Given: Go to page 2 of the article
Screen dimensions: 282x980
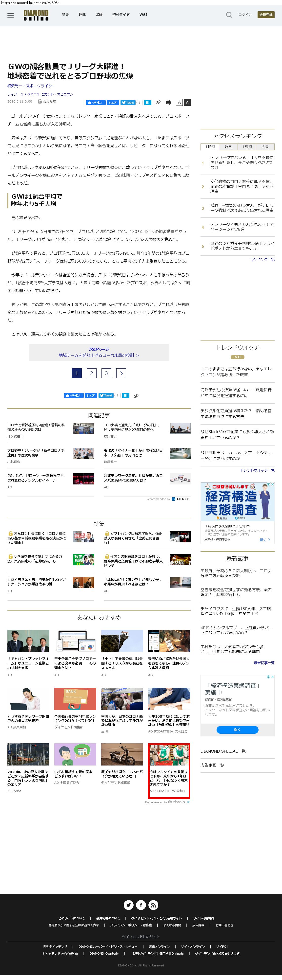Looking at the screenshot, I should [x=91, y=373].
